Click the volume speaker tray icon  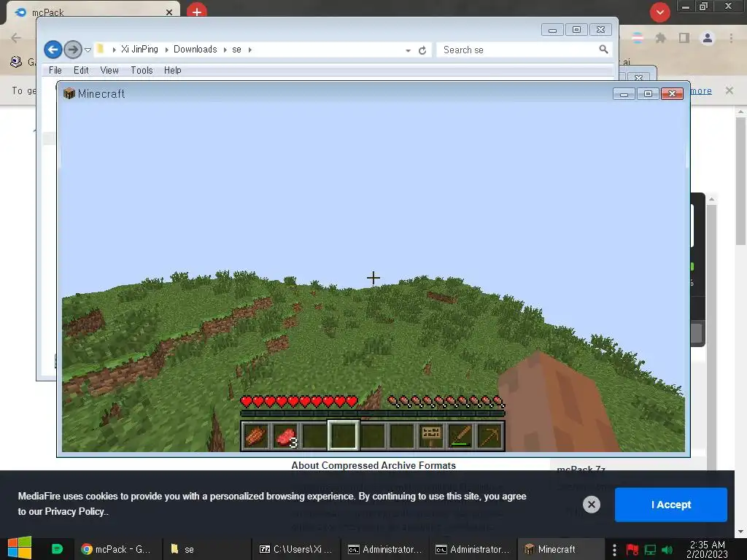pyautogui.click(x=667, y=550)
